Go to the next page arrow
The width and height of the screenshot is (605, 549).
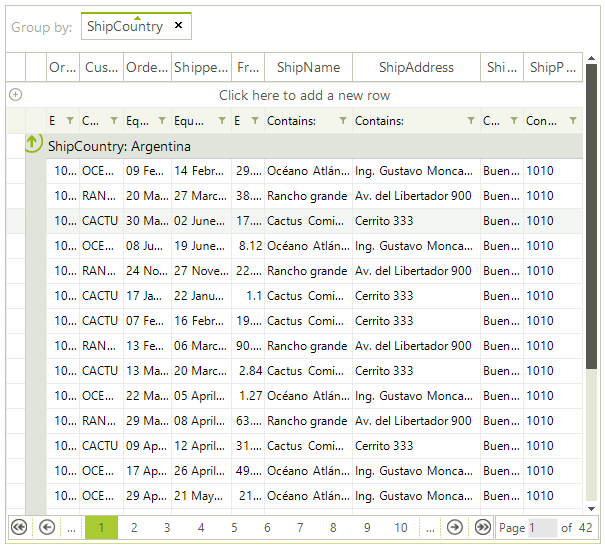coord(454,527)
